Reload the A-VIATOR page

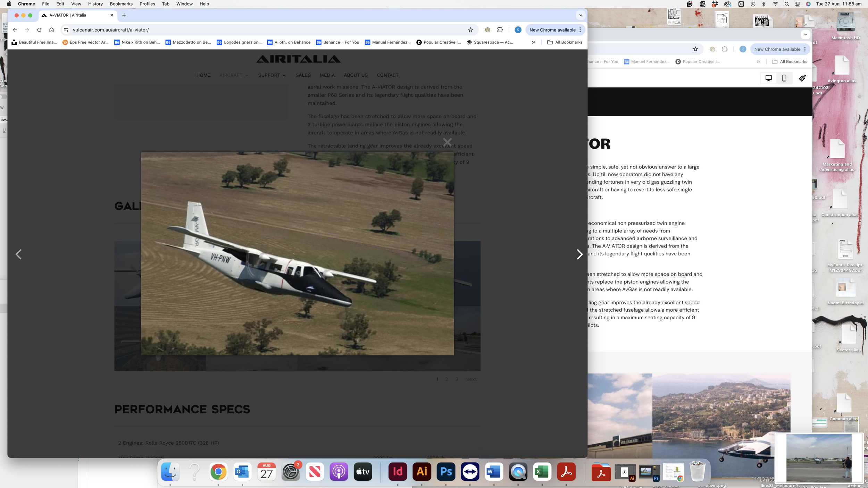point(39,30)
